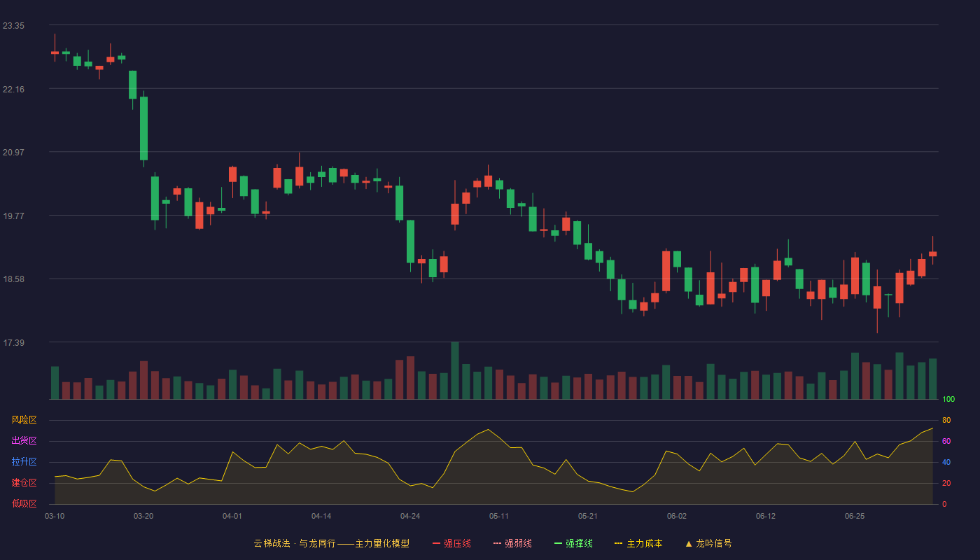Image resolution: width=980 pixels, height=560 pixels.
Task: Select the 建仓区 zone label
Action: pyautogui.click(x=24, y=483)
